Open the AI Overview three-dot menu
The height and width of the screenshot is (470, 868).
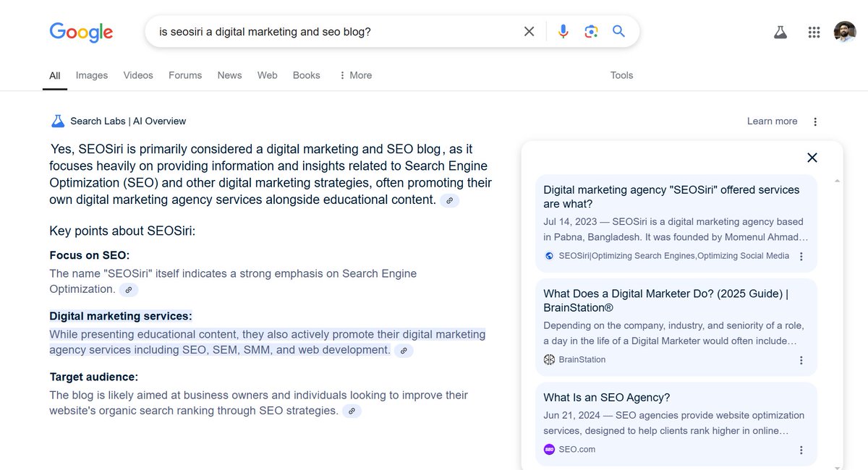(x=814, y=121)
